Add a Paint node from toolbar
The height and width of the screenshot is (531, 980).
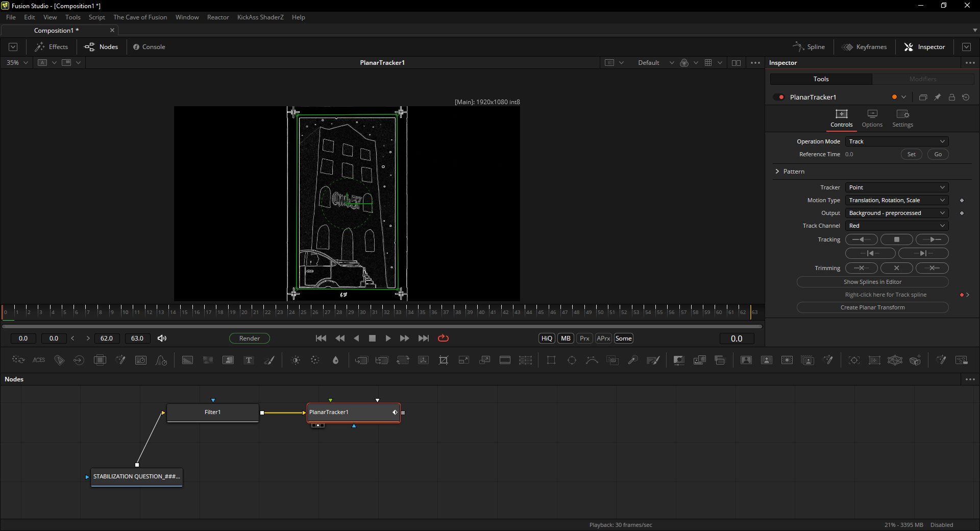pos(269,360)
